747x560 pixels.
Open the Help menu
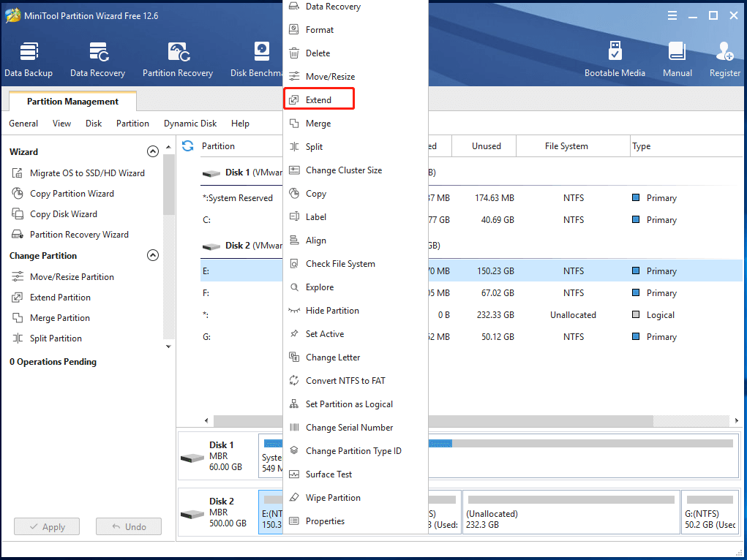click(240, 124)
